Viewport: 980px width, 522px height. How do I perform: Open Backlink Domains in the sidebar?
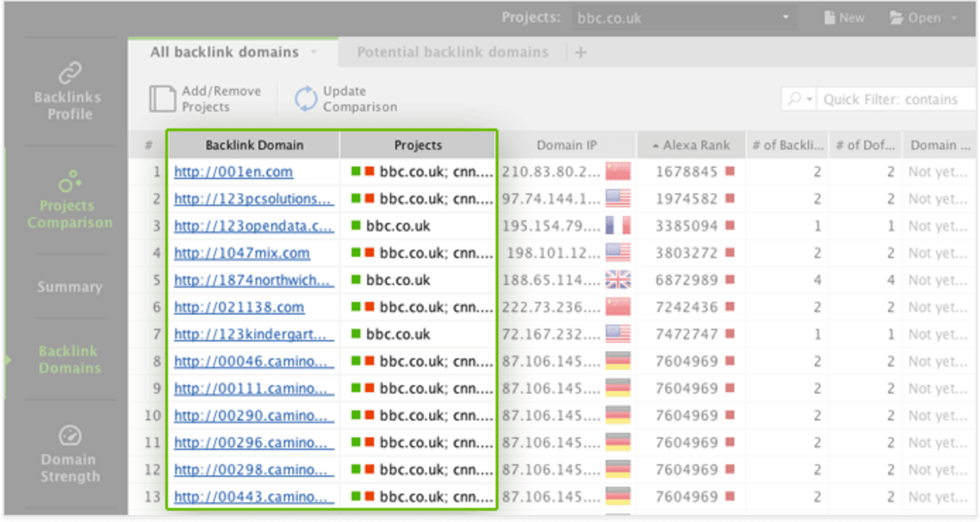tap(70, 360)
